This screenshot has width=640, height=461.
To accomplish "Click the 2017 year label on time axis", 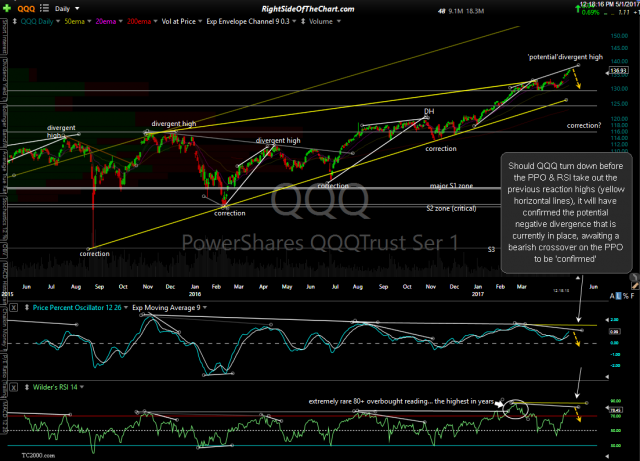I will point(478,294).
